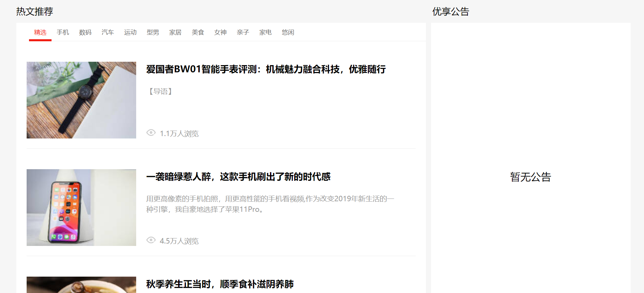This screenshot has width=644, height=293.
Task: Select the 悠闲 tab
Action: [288, 32]
